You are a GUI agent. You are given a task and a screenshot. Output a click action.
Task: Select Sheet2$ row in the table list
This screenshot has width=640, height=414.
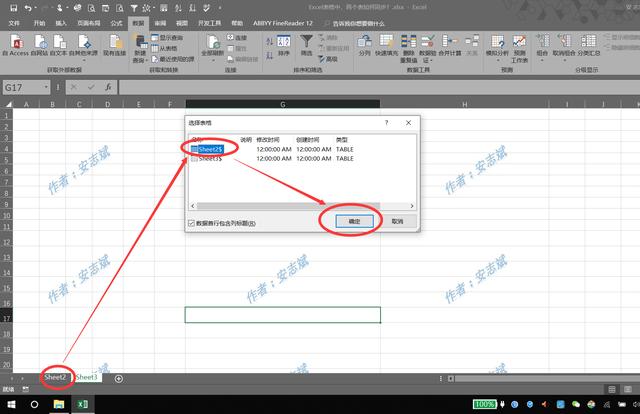[x=272, y=149]
